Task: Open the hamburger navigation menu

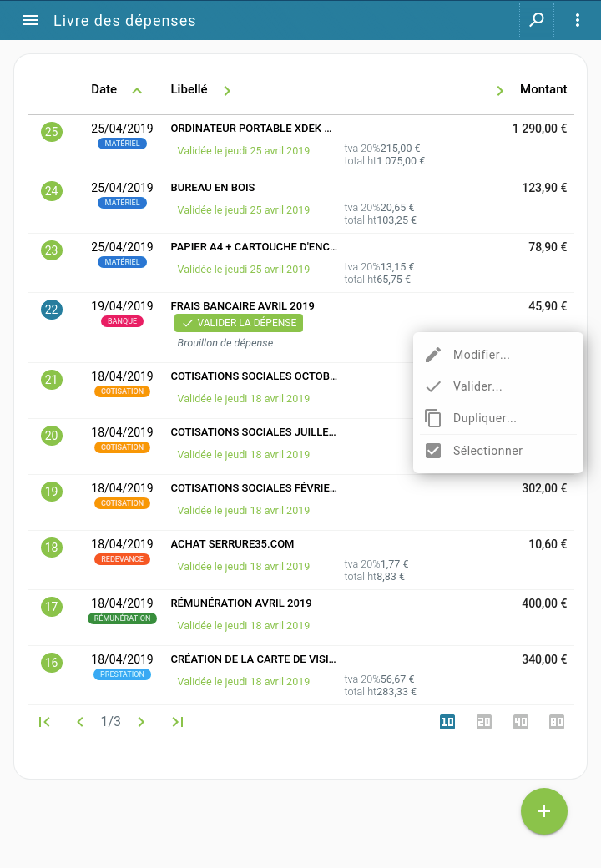Action: [30, 20]
